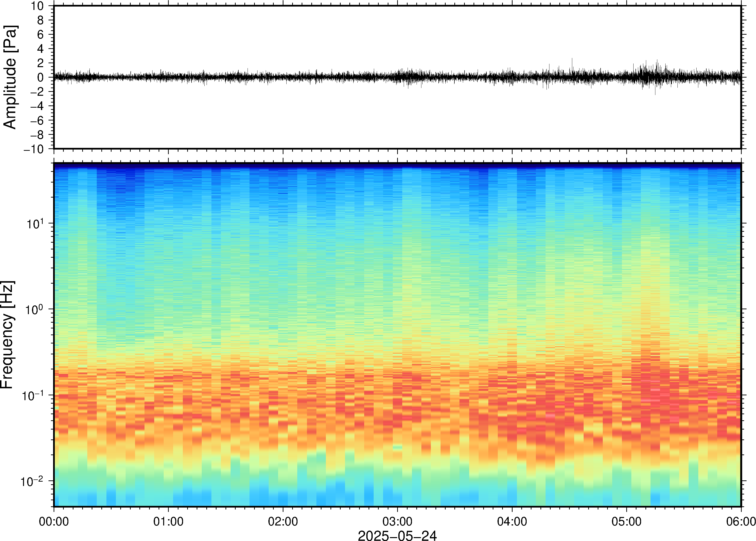Click the amplitude value 6 label
Image resolution: width=756 pixels, height=541 pixels.
pos(41,34)
